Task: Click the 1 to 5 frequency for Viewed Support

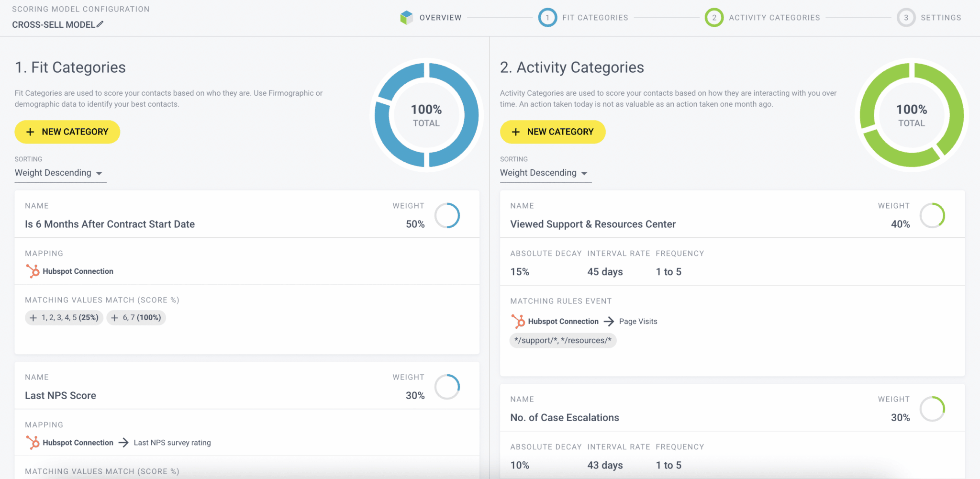Action: pyautogui.click(x=668, y=272)
